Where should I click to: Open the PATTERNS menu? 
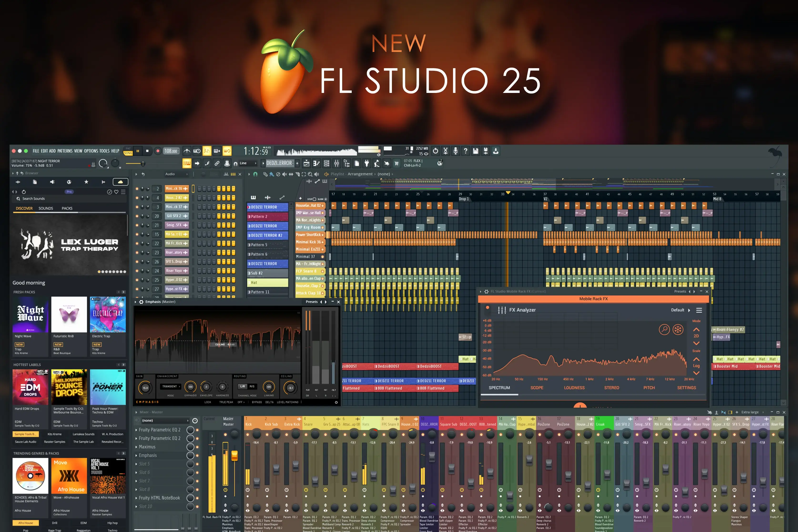pyautogui.click(x=65, y=151)
